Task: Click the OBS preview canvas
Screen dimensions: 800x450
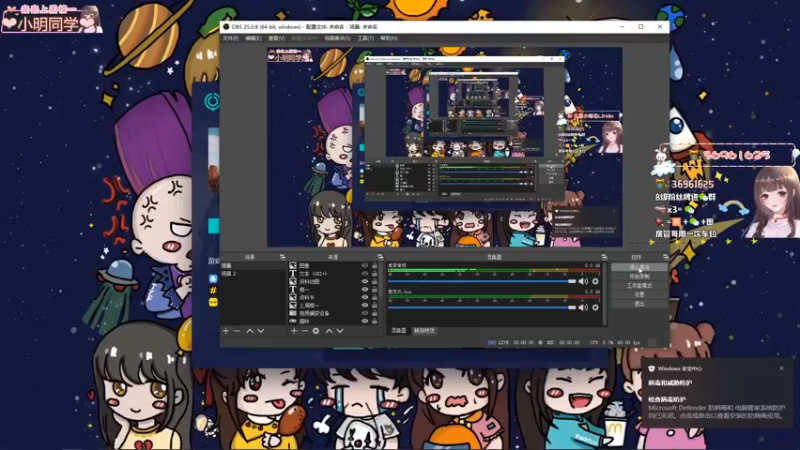Action: coord(444,147)
